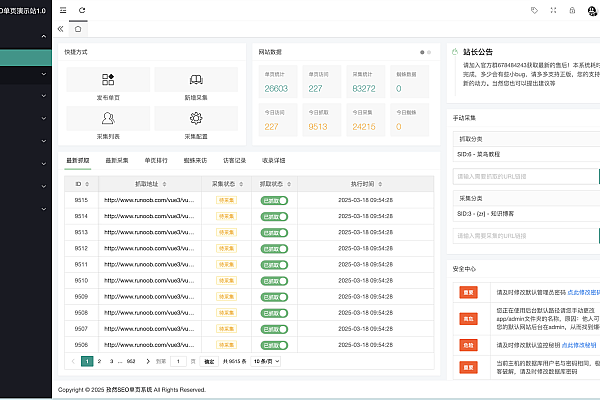The image size is (600, 400).
Task: Sort by the 执行时间 column arrows
Action: (x=380, y=184)
